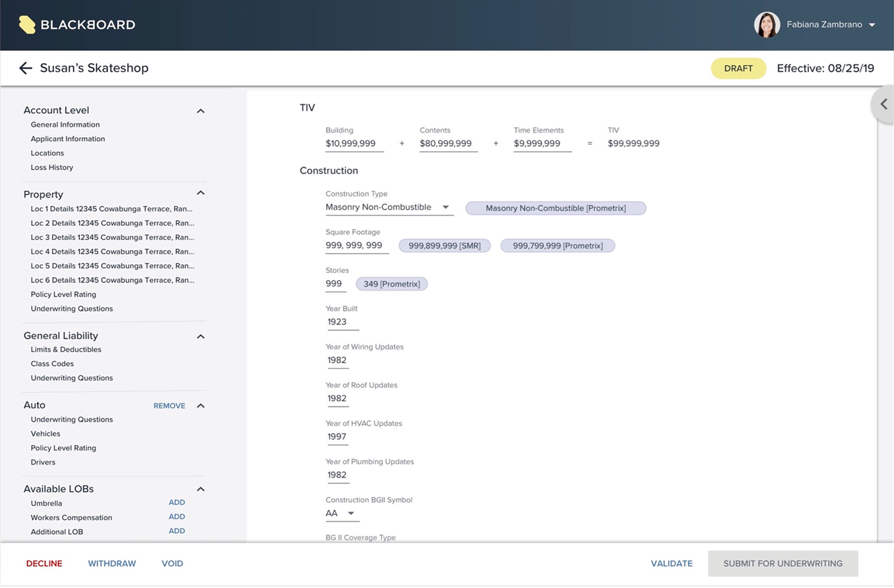Navigate to Loss History
Image resolution: width=894 pixels, height=588 pixels.
click(x=51, y=167)
